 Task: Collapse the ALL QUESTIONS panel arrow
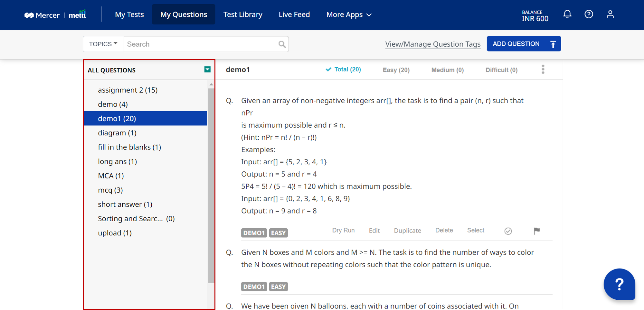(x=207, y=69)
